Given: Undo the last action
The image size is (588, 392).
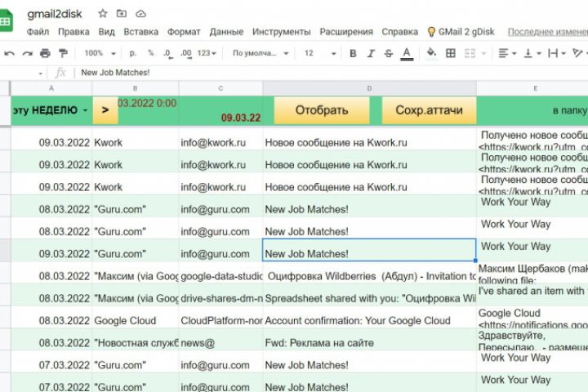Looking at the screenshot, I should tap(9, 53).
